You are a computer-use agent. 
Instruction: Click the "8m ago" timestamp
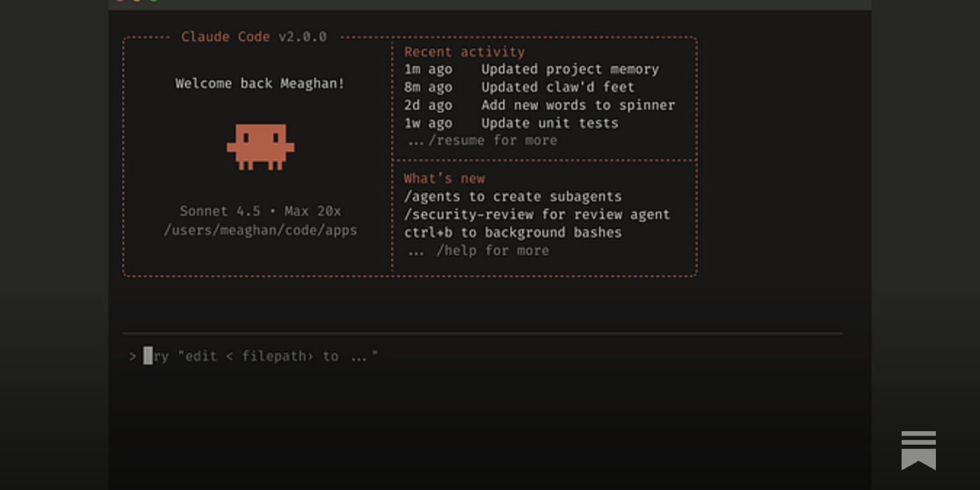428,87
